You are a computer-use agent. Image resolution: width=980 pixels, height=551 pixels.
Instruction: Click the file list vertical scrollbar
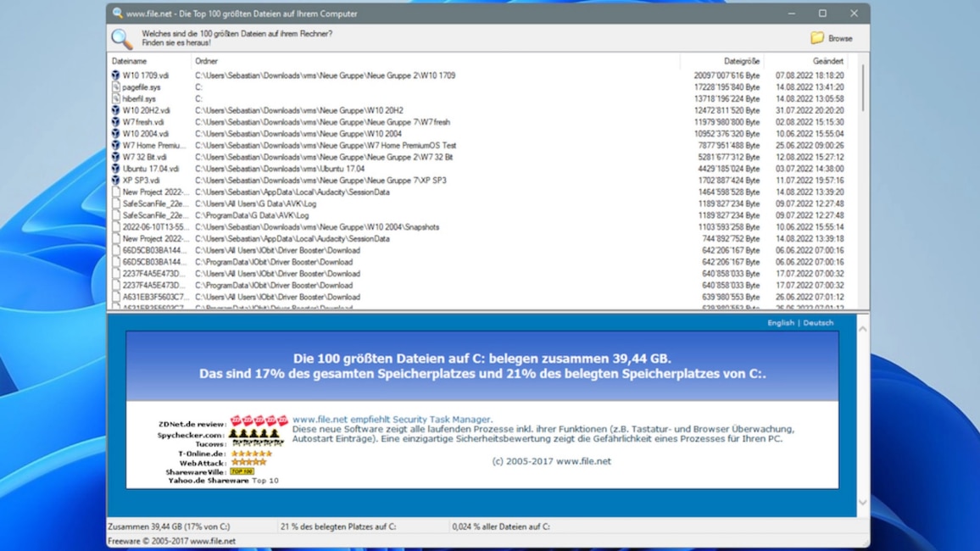tap(862, 87)
